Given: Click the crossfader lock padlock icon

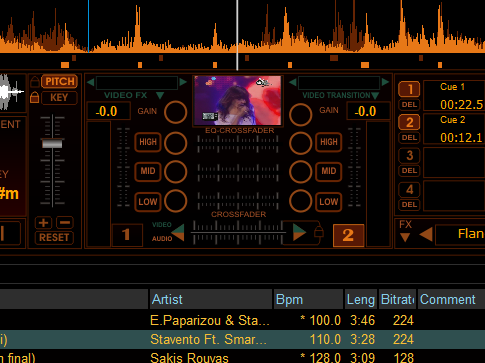Looking at the screenshot, I should [x=319, y=231].
